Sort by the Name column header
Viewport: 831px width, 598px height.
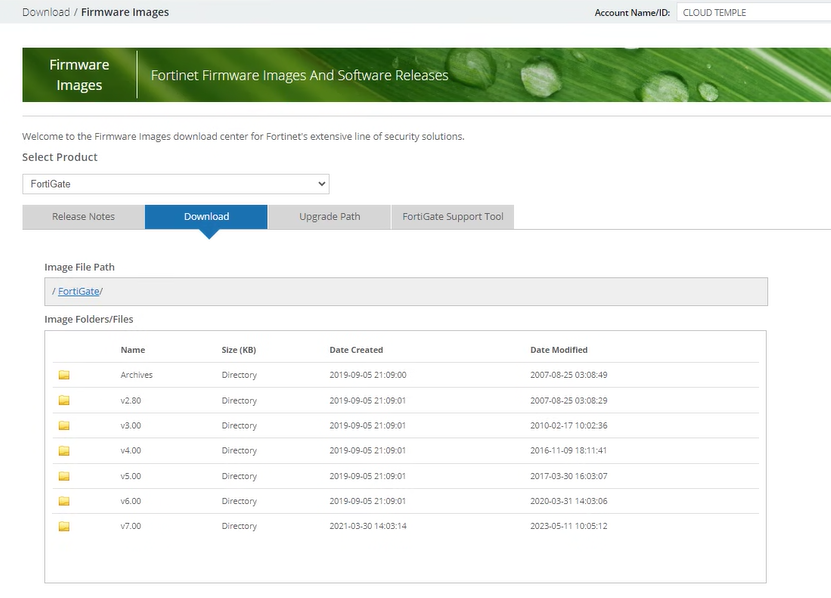132,350
